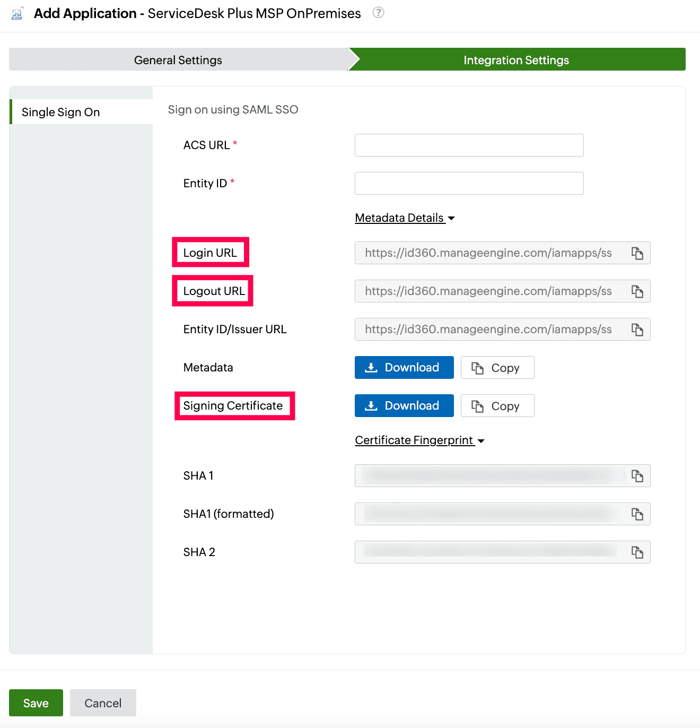Copy the Entity ID/Issuer URL value
Viewport: 700px width, 728px height.
click(637, 330)
